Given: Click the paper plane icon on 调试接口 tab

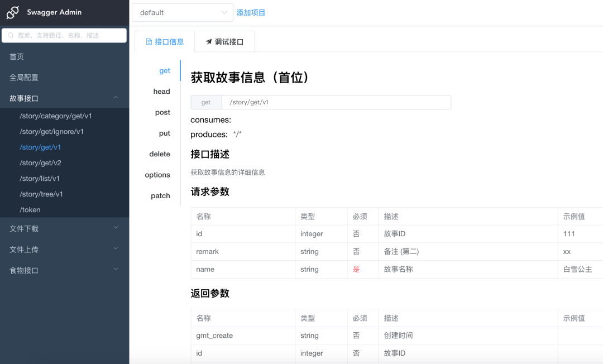Looking at the screenshot, I should tap(209, 42).
